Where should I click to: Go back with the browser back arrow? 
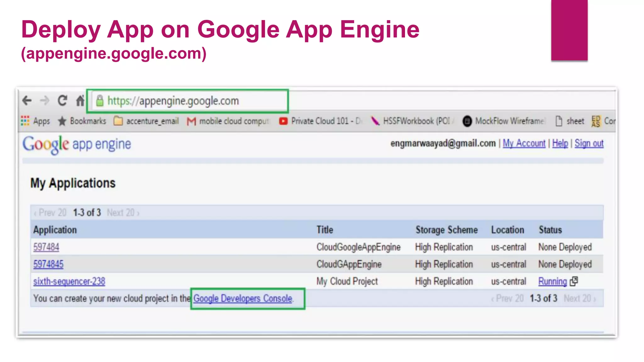tap(27, 101)
